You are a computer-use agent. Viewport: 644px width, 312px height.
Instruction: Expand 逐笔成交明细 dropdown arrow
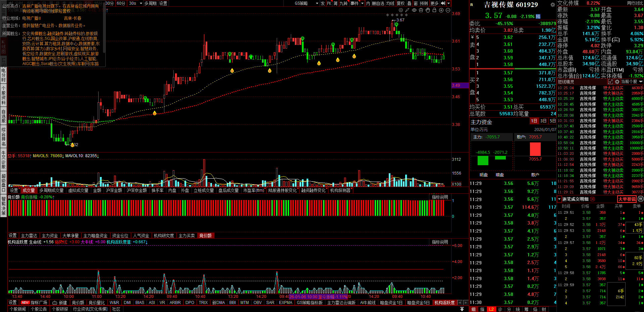click(x=559, y=199)
